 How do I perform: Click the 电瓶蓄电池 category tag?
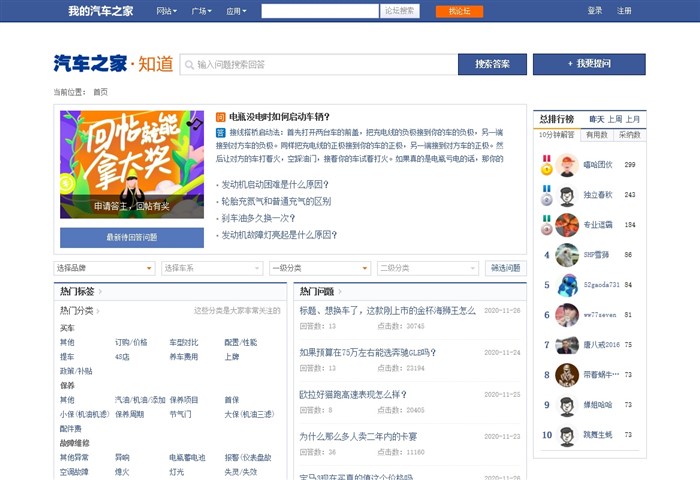click(x=187, y=457)
